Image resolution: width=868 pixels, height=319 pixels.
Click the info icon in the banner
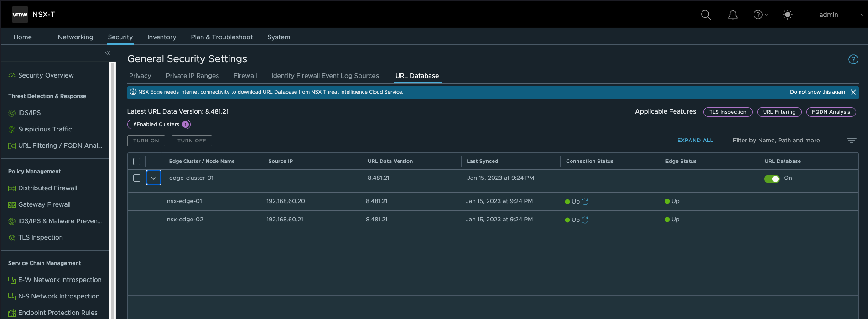click(x=133, y=92)
